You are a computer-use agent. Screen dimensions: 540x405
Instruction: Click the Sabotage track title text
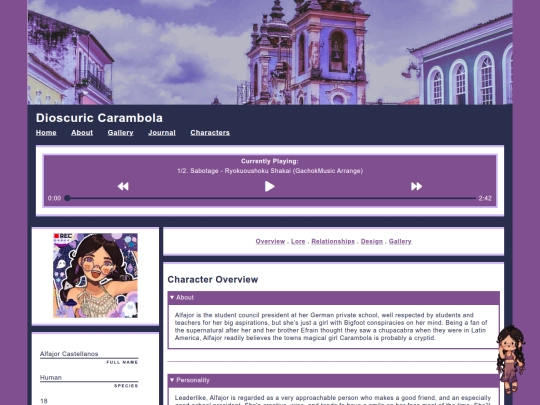pos(270,171)
